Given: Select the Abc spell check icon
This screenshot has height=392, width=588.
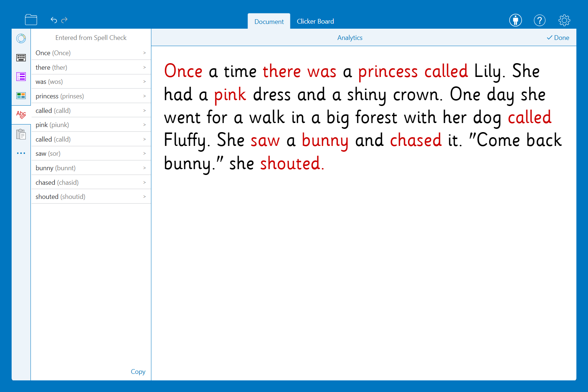Looking at the screenshot, I should (21, 115).
